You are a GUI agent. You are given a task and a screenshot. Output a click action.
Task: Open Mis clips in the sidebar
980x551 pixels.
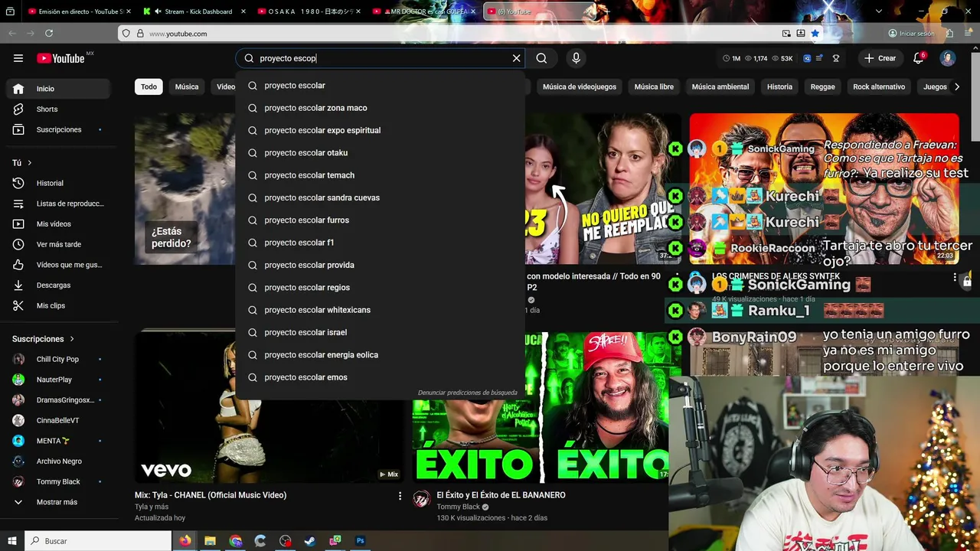tap(58, 305)
